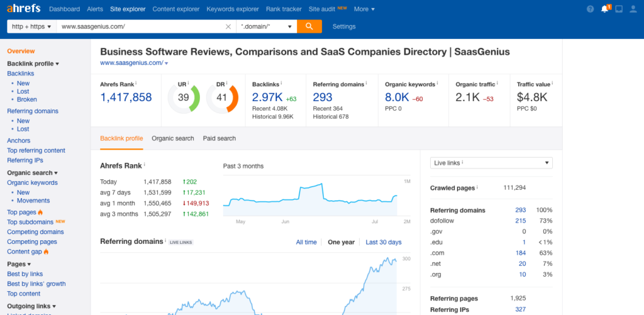Viewport: 644px width, 315px height.
Task: Switch to the Paid search tab
Action: coord(219,138)
